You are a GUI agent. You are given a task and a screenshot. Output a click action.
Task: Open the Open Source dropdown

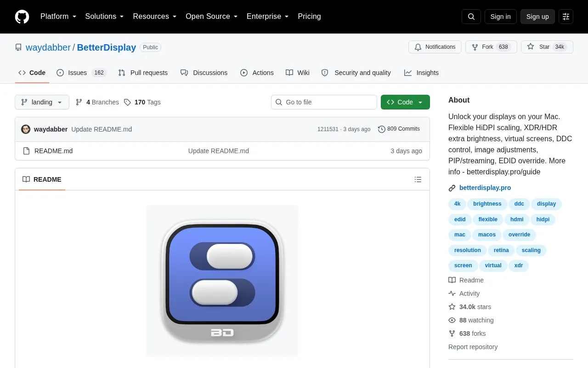pyautogui.click(x=212, y=17)
